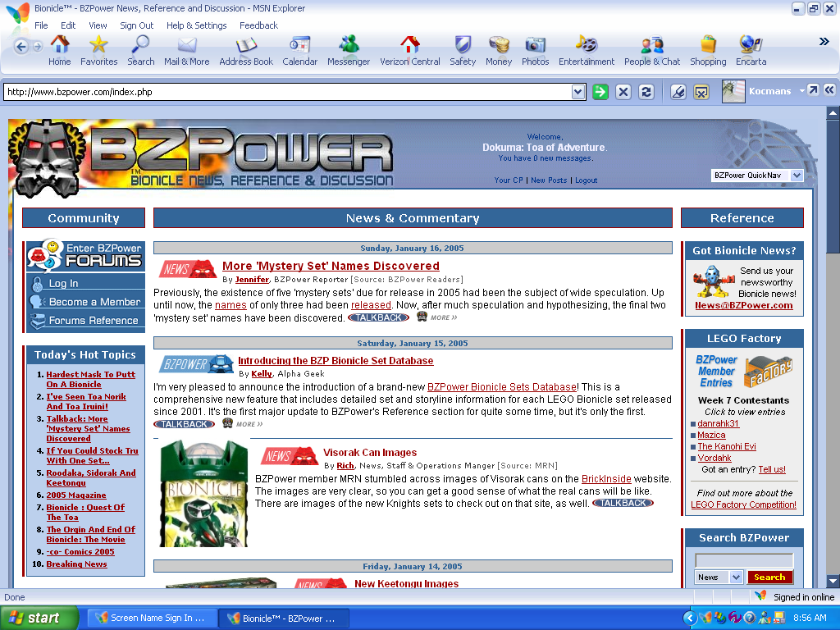Screen dimensions: 840x630
Task: Open the News search category dropdown
Action: click(719, 577)
